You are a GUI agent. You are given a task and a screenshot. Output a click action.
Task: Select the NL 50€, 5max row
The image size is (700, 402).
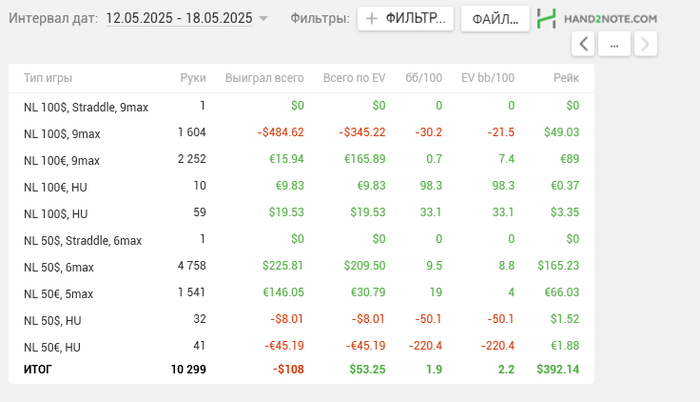(x=59, y=294)
